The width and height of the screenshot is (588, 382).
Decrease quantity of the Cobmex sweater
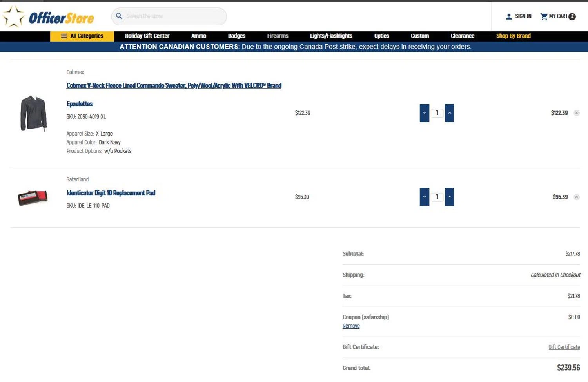pos(424,113)
